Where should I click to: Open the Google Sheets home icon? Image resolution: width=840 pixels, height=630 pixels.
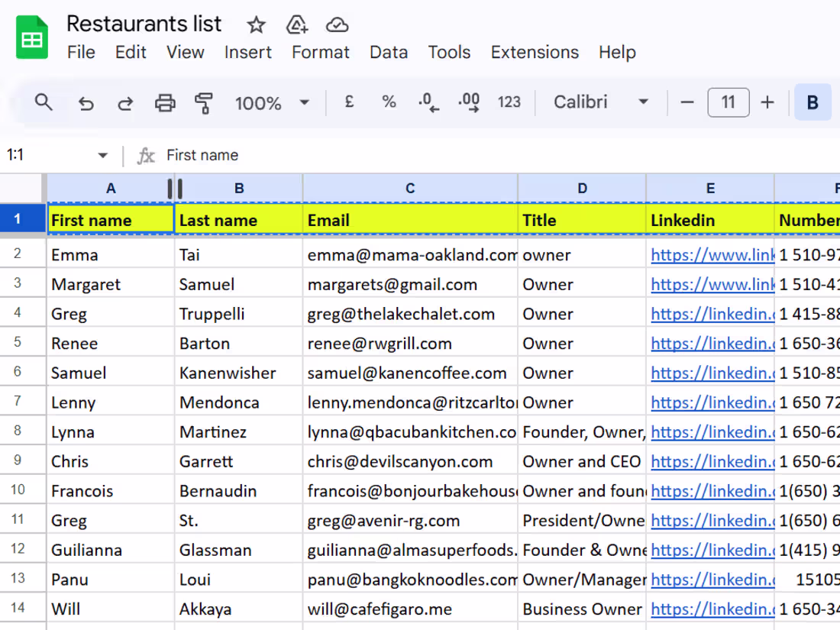click(32, 37)
